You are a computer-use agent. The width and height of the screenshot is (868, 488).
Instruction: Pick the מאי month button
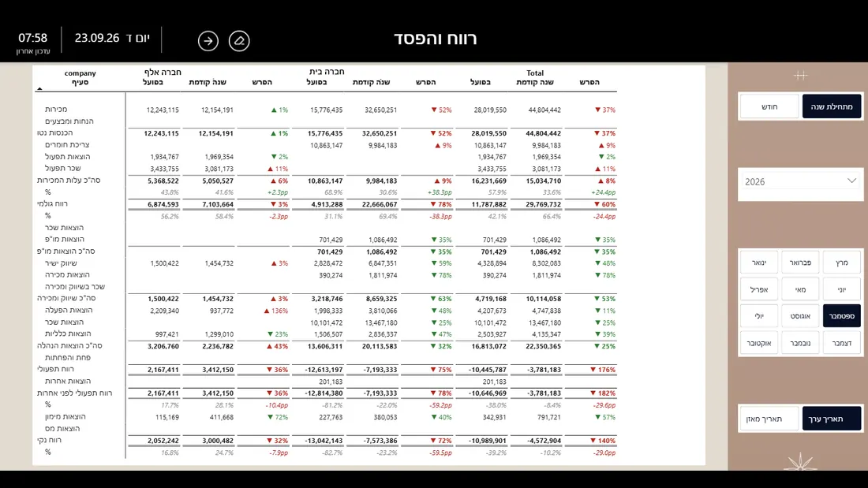pos(800,289)
